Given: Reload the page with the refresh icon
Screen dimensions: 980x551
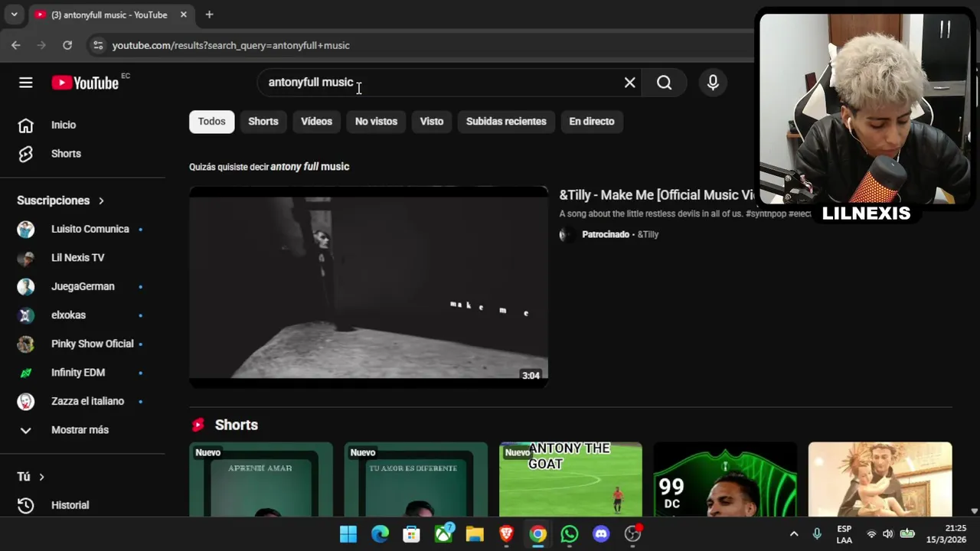Looking at the screenshot, I should 67,46.
